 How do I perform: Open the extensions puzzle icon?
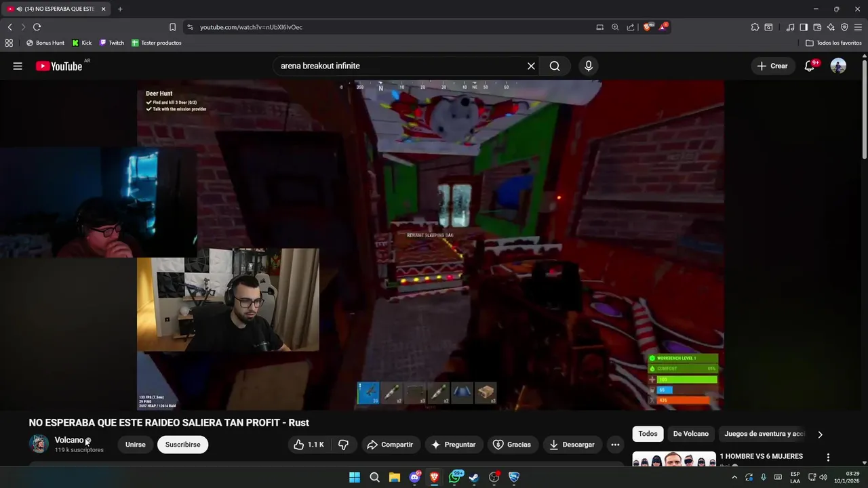(x=755, y=27)
